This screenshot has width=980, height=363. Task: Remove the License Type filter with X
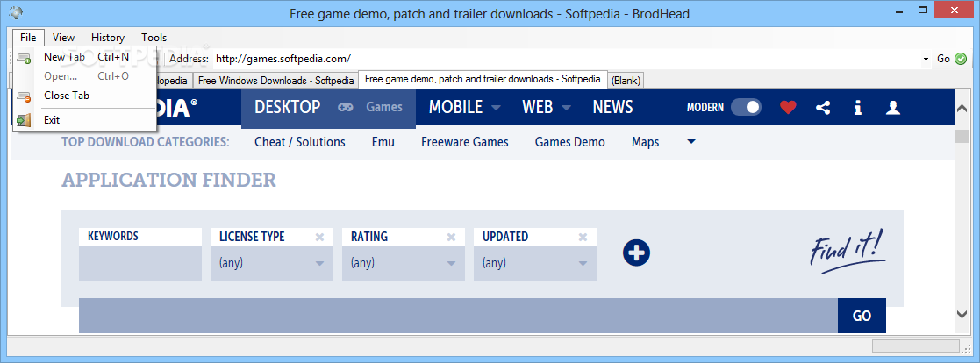319,237
